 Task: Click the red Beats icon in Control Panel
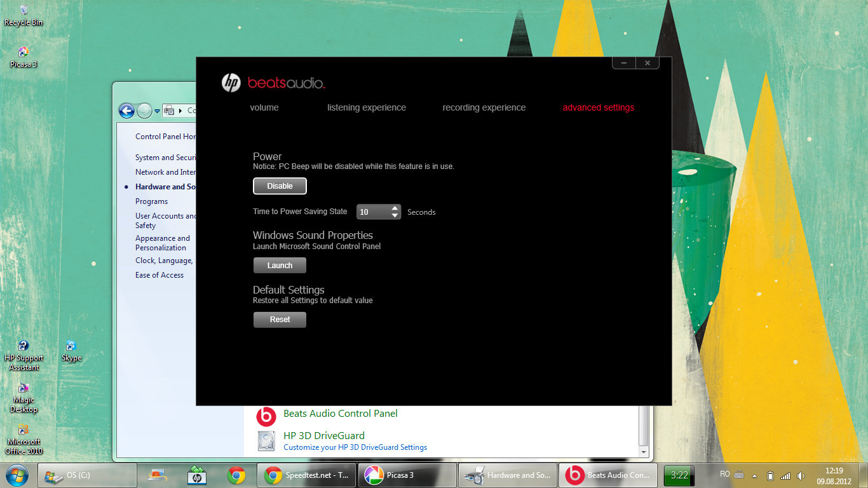pos(266,417)
